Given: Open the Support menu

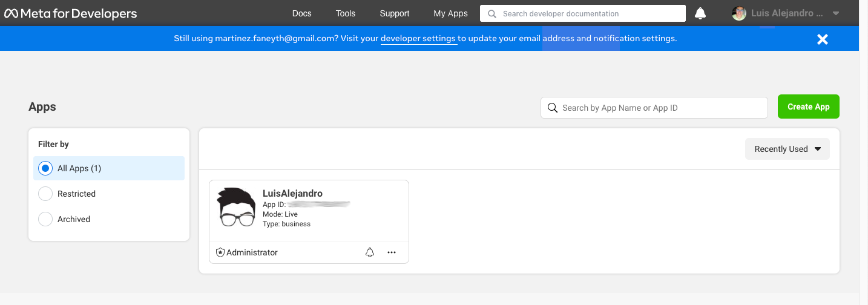Looking at the screenshot, I should click(395, 13).
